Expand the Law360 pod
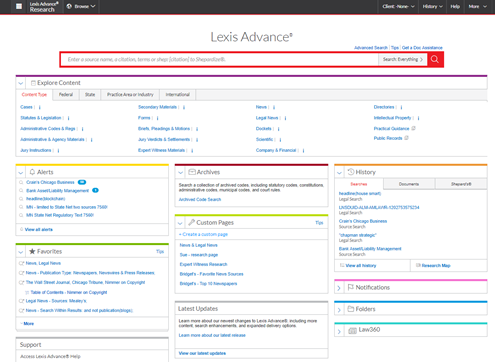The width and height of the screenshot is (495, 362). point(339,331)
